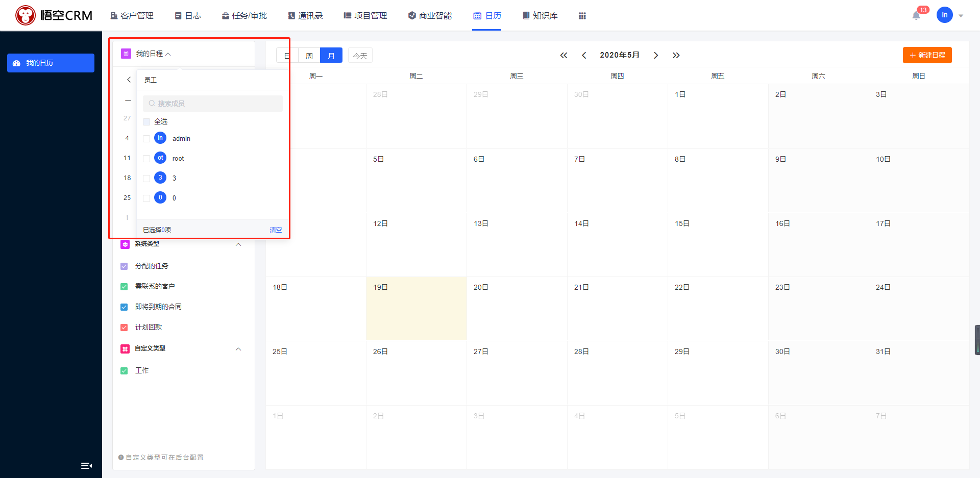Switch to week view (周)
980x478 pixels.
pos(309,55)
